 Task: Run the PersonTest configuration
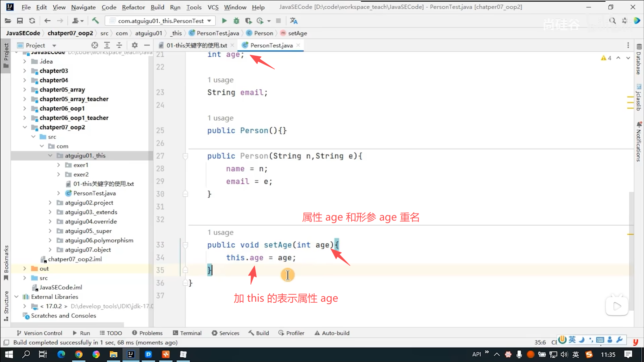pyautogui.click(x=224, y=21)
